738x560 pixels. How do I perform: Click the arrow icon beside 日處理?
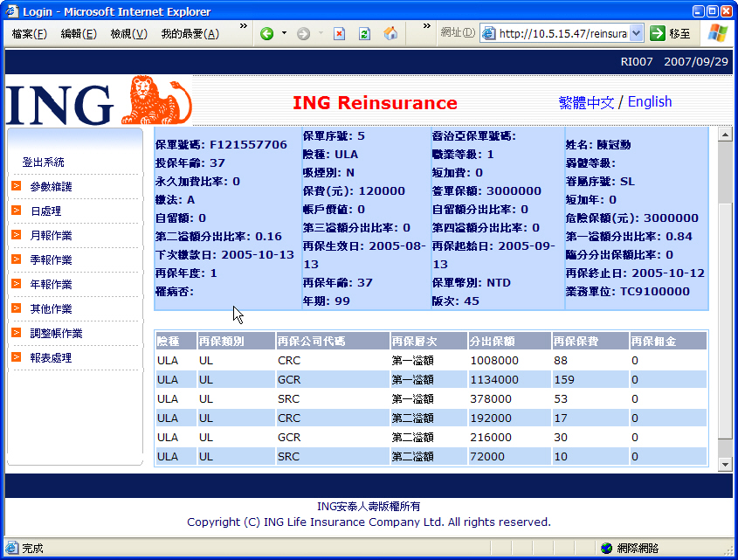tap(16, 210)
